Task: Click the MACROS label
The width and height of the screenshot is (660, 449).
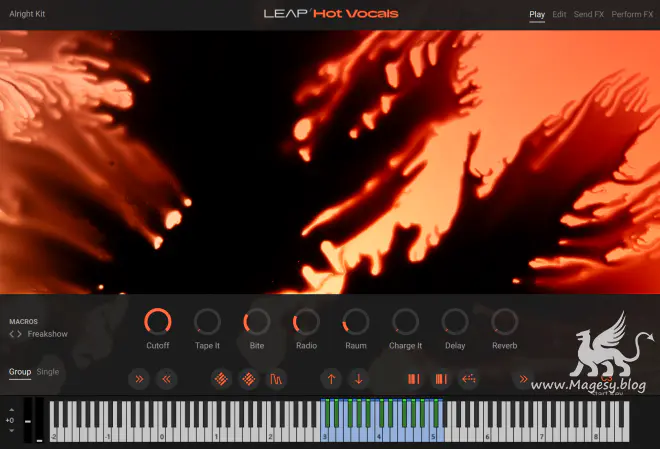Action: 24,321
